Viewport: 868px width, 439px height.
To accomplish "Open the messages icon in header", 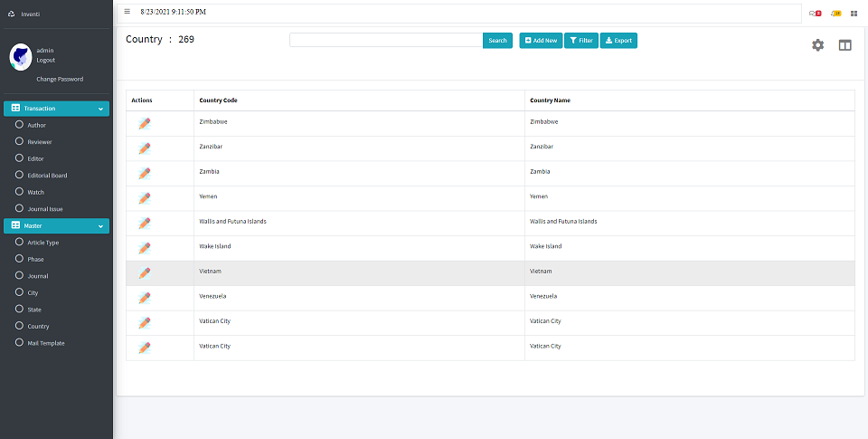I will tap(814, 13).
